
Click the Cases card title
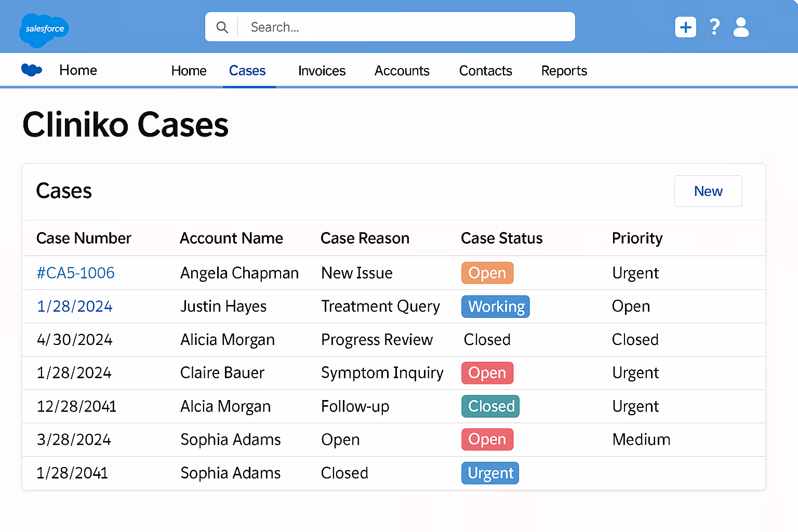(x=64, y=191)
